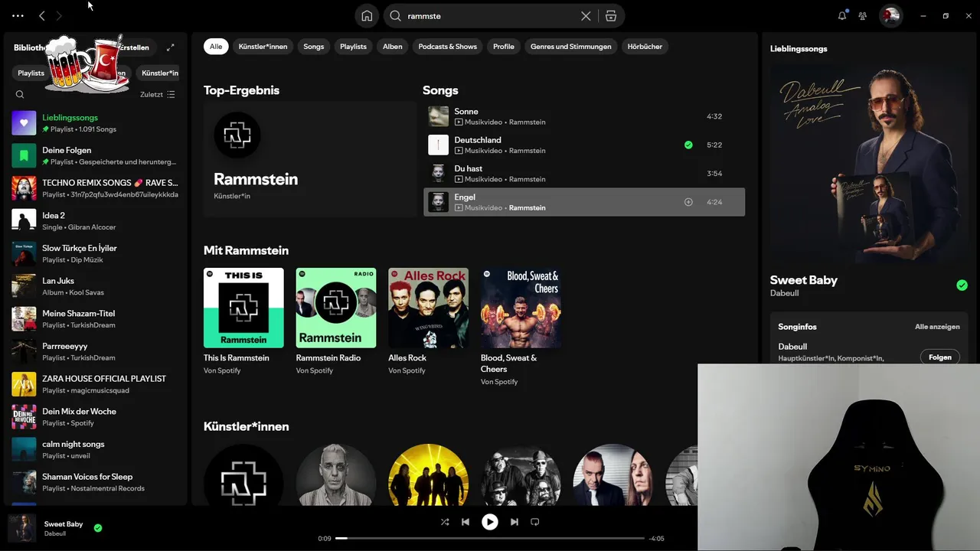Open Meine Shazam-Titel playlist

point(96,319)
